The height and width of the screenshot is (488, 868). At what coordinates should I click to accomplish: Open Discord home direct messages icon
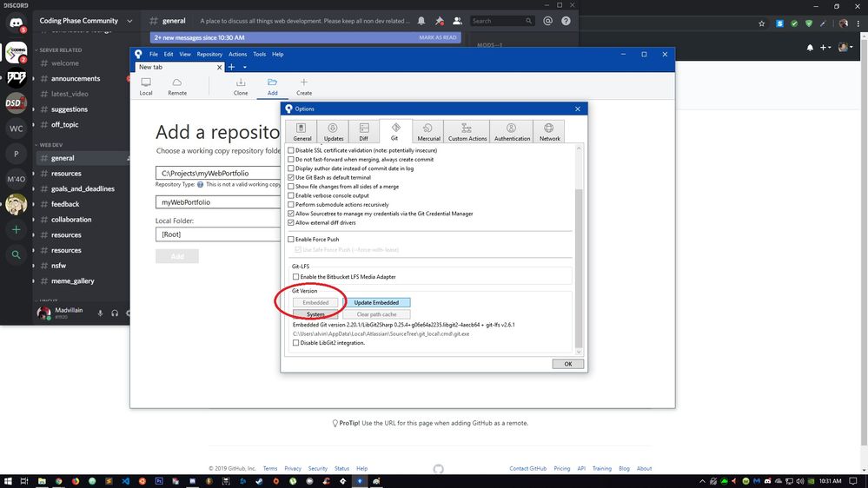click(x=16, y=23)
